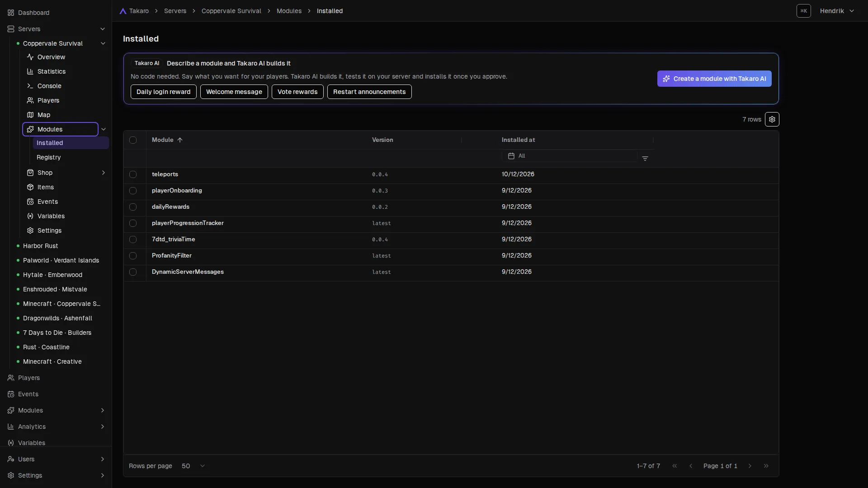Go to the next page arrow

coord(750,466)
